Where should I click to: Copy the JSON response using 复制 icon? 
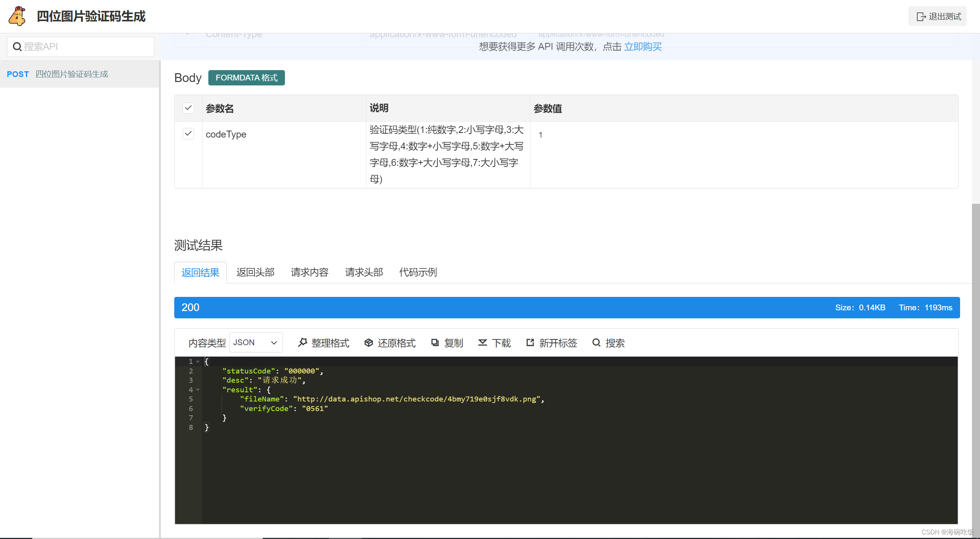pyautogui.click(x=435, y=343)
